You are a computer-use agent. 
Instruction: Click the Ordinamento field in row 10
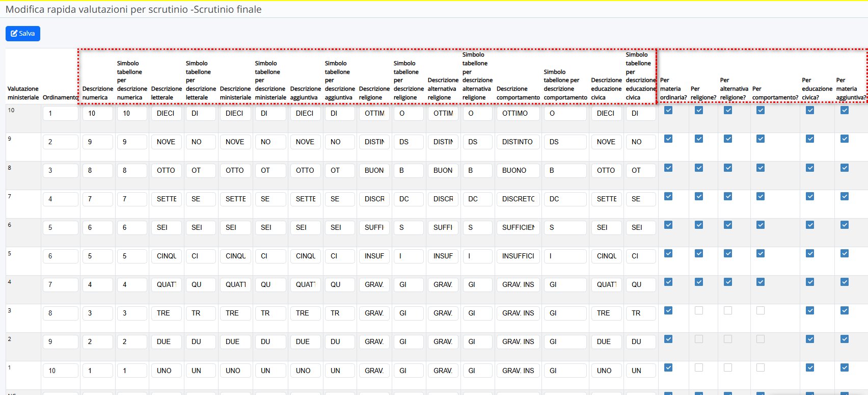(61, 113)
